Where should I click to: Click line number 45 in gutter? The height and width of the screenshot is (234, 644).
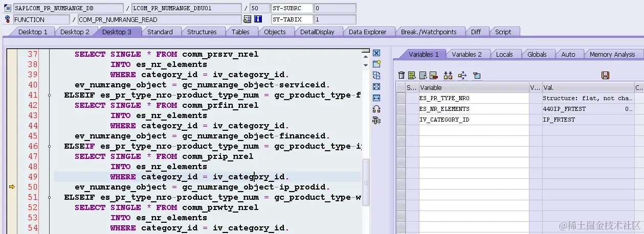point(32,136)
